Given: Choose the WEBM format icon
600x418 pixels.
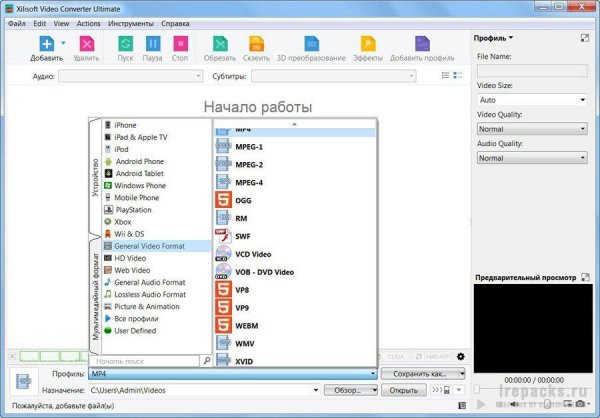Looking at the screenshot, I should [x=223, y=326].
